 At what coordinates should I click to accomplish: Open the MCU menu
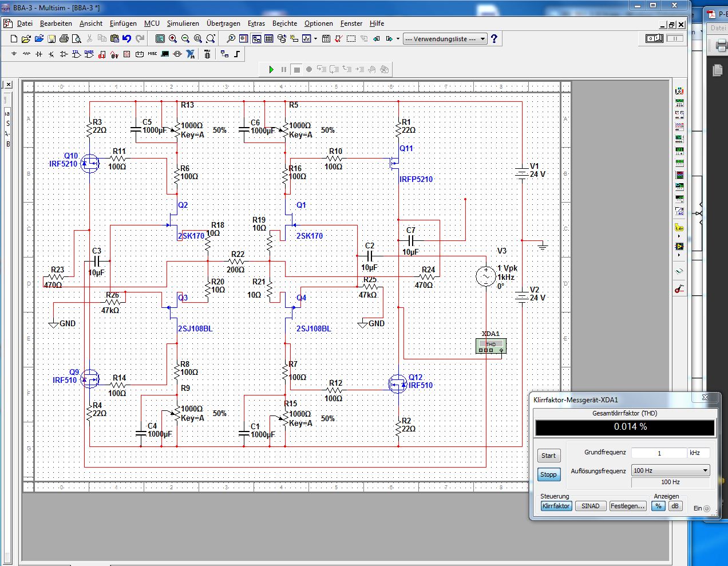click(152, 23)
